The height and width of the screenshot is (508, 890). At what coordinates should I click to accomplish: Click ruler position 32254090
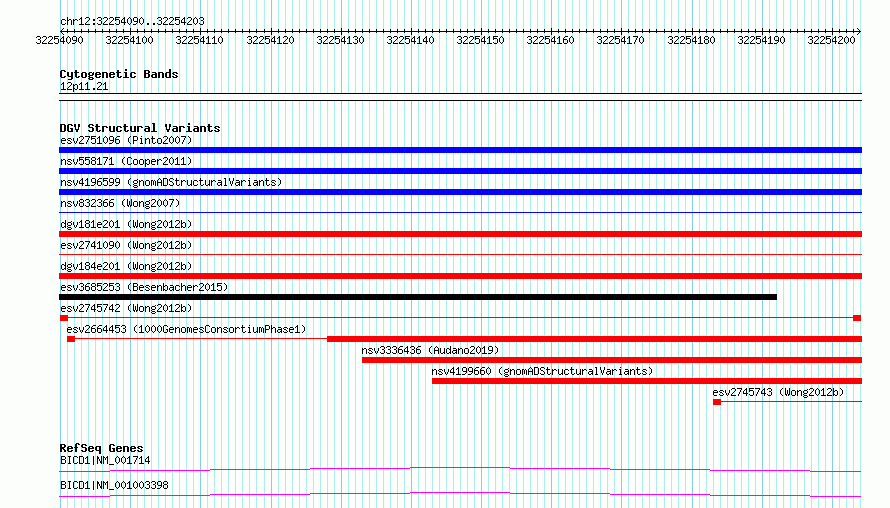tap(59, 40)
